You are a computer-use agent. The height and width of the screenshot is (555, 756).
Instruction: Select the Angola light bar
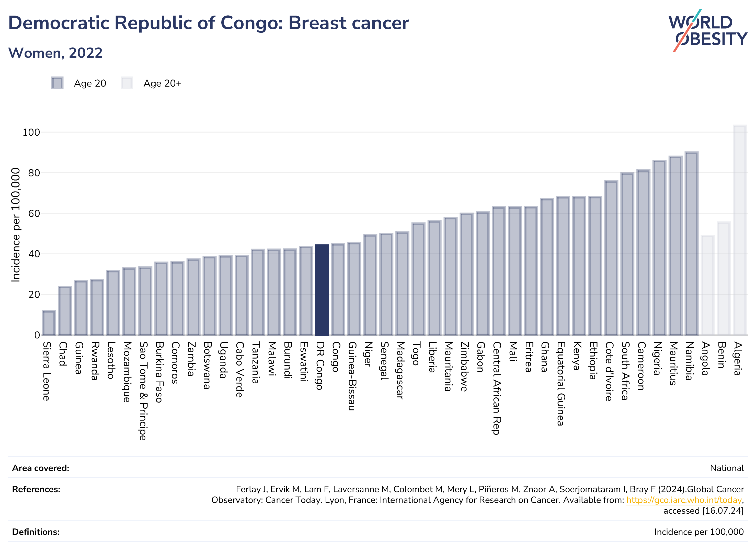point(708,285)
